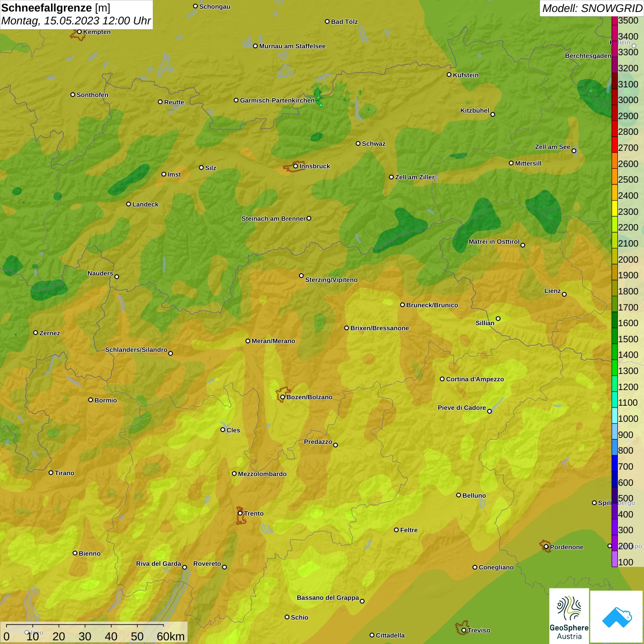Click the "Murnau am Staffelsee" label
The image size is (644, 644).
click(293, 46)
